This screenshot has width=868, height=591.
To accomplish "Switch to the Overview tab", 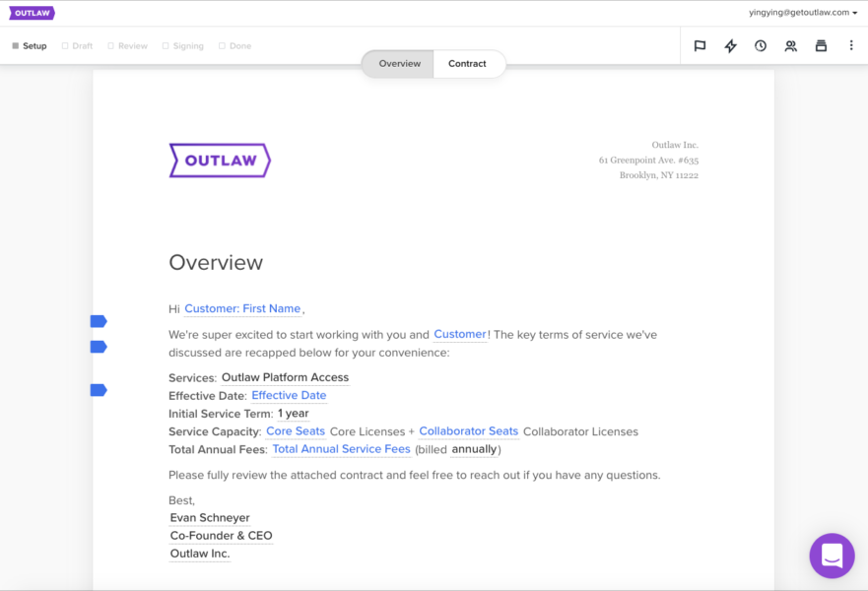I will tap(399, 64).
